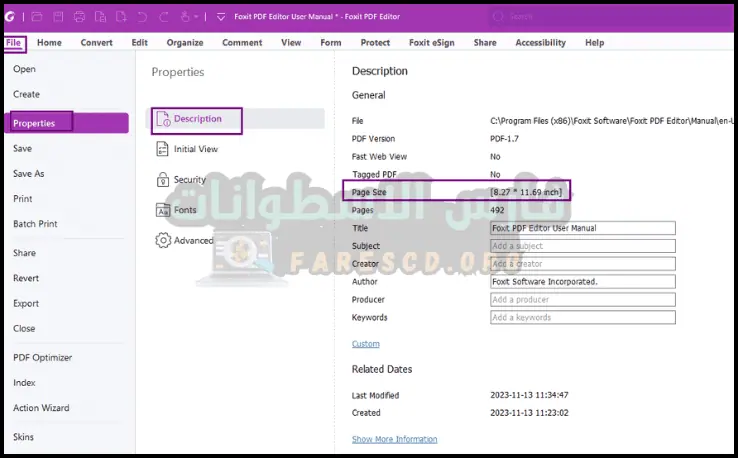The width and height of the screenshot is (738, 458).
Task: Click the Keywords input field
Action: [582, 317]
